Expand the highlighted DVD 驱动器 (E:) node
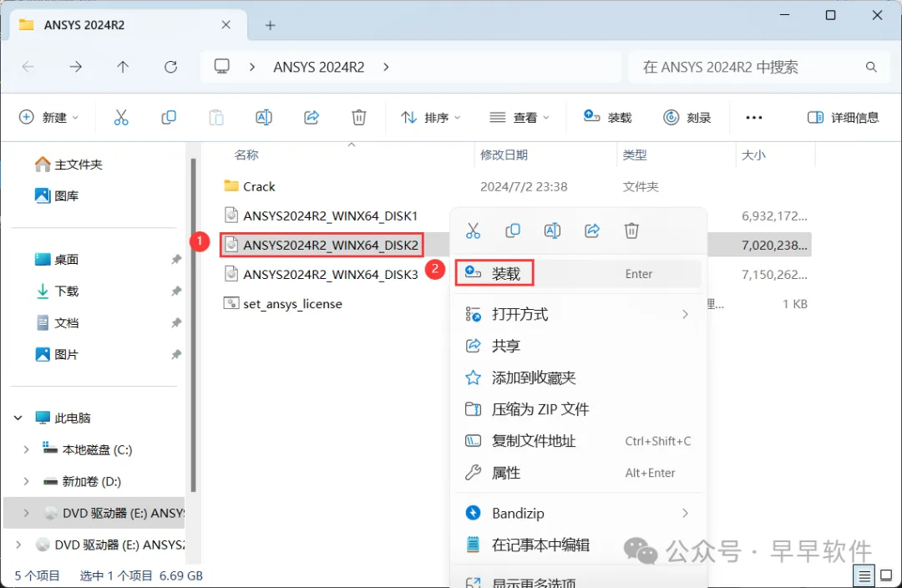This screenshot has width=902, height=588. click(x=26, y=513)
